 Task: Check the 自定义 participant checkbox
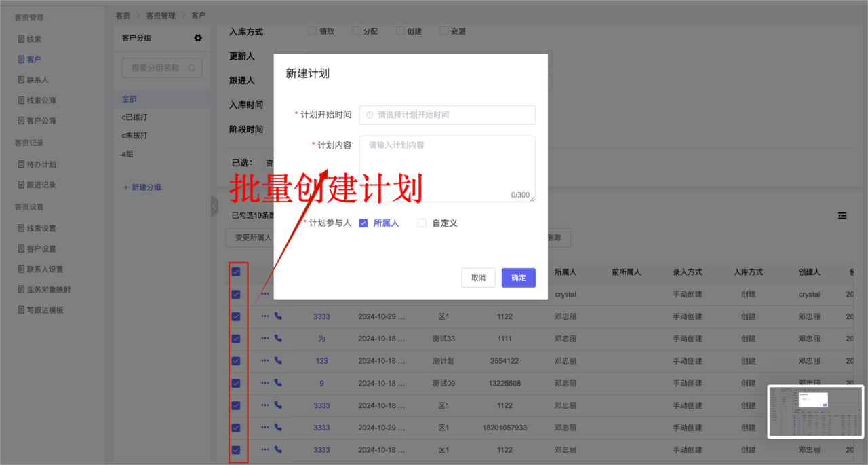pos(422,223)
